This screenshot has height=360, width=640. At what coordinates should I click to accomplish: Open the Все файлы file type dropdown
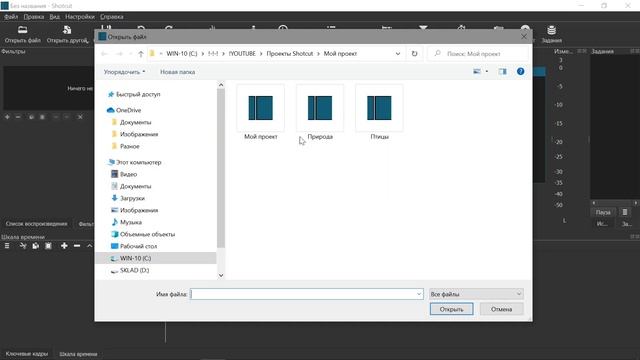pyautogui.click(x=476, y=294)
